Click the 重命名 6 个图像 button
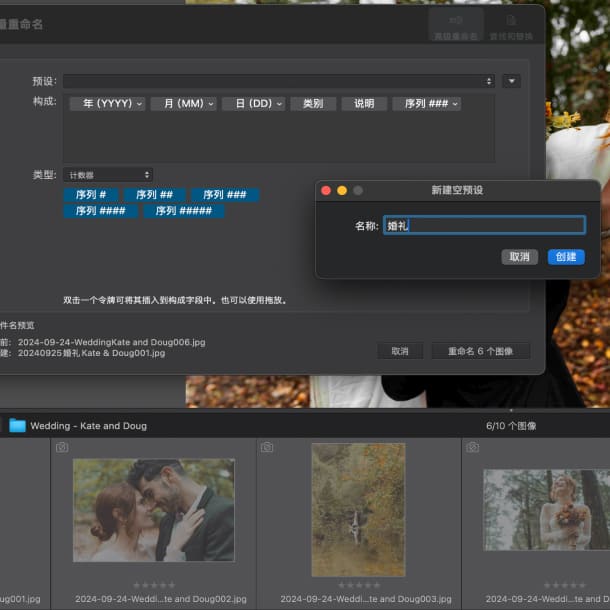 [x=480, y=351]
